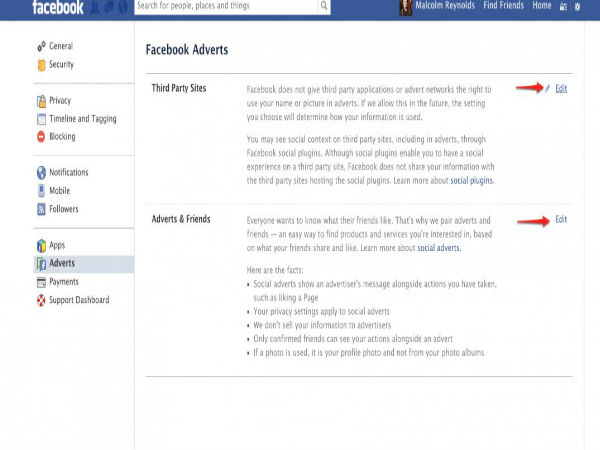Open Privacy settings section
The width and height of the screenshot is (600, 450).
point(60,101)
